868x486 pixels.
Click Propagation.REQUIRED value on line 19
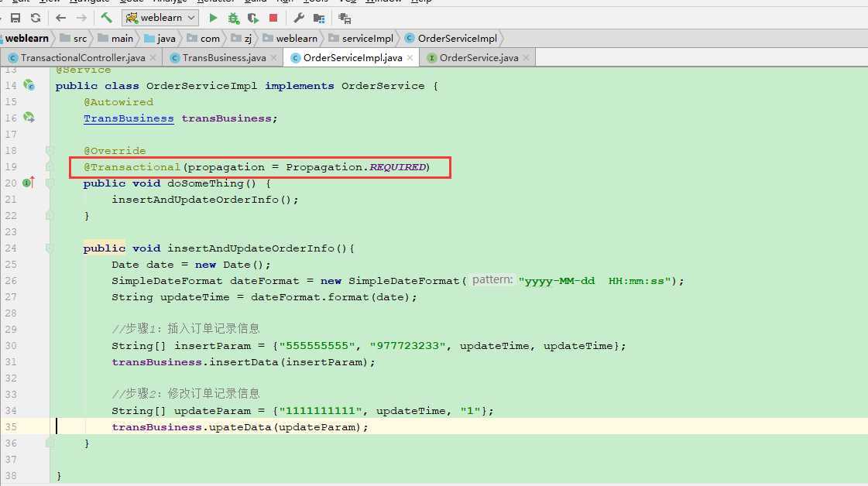(356, 167)
